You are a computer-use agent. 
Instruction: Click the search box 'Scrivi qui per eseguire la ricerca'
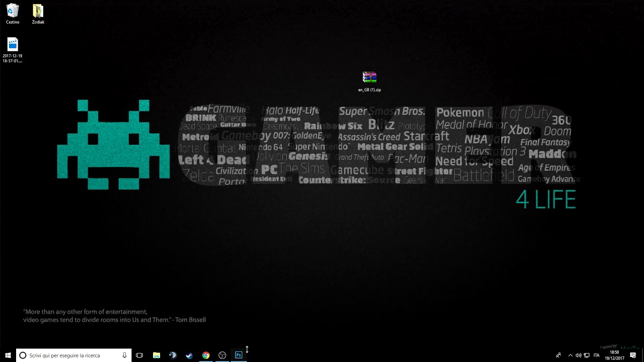[x=73, y=355]
